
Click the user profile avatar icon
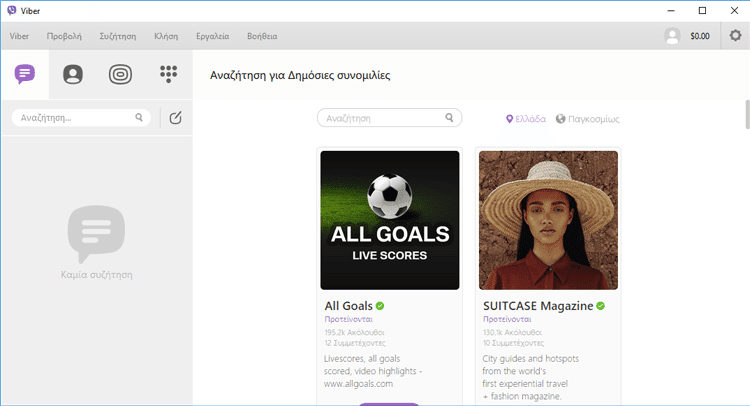point(672,36)
